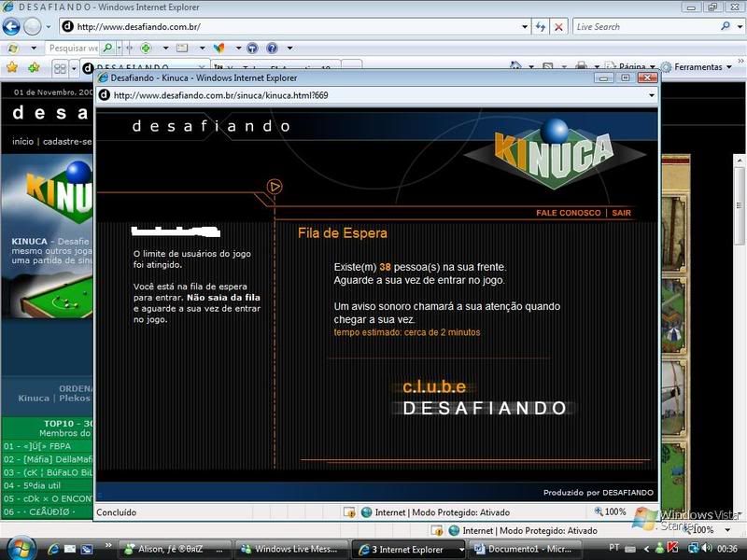Open the Quick Tabs thumbnail view icon
747x560 pixels.
(x=59, y=68)
